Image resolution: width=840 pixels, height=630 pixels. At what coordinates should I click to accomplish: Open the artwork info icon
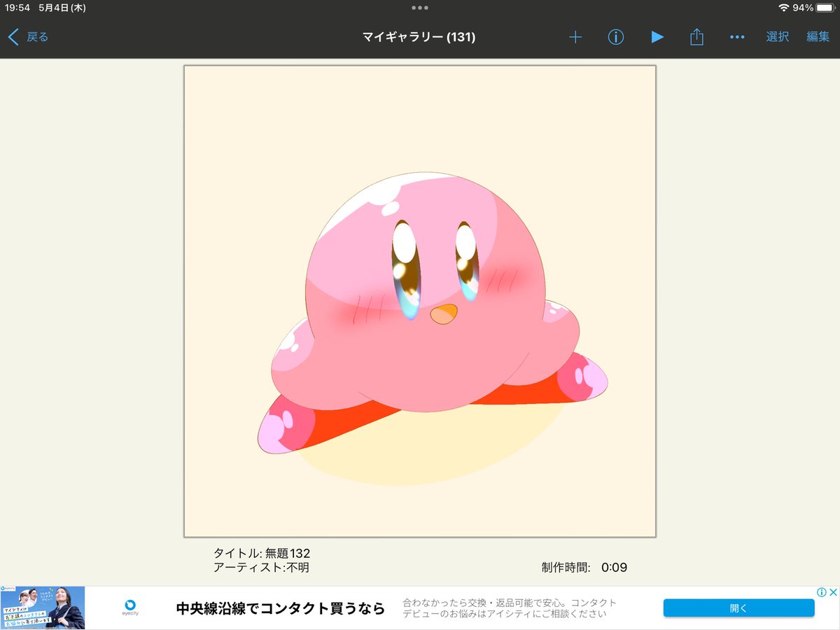615,37
